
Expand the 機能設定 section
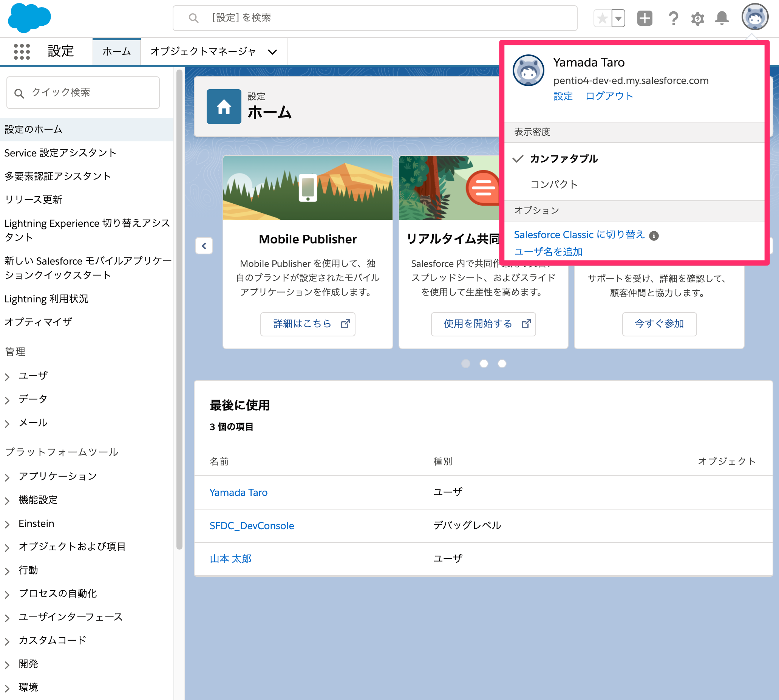[7, 501]
